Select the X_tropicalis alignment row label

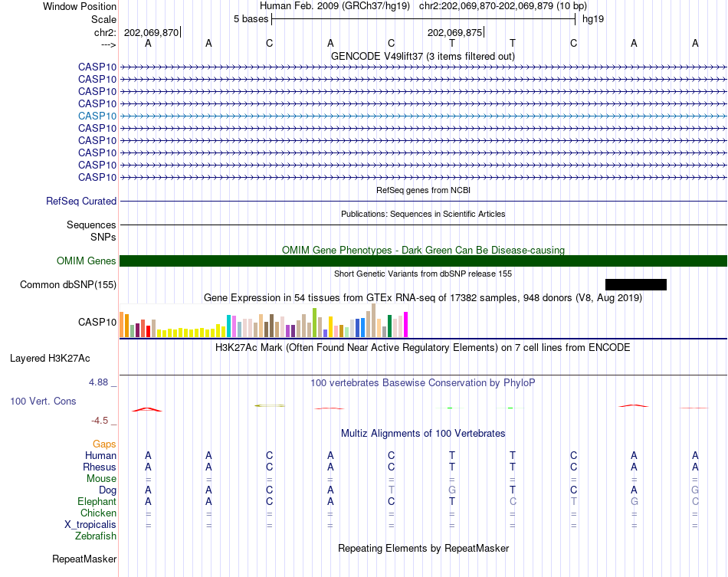pyautogui.click(x=90, y=525)
